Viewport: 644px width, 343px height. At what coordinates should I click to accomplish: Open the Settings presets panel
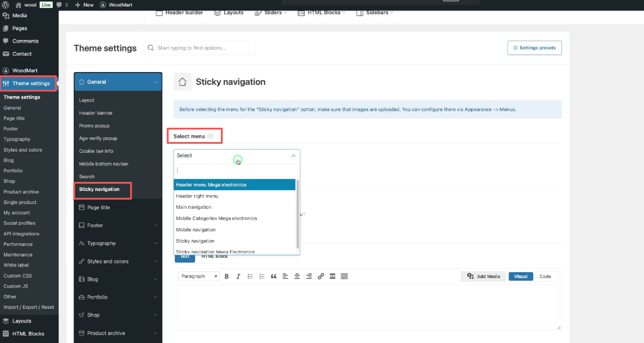[534, 48]
